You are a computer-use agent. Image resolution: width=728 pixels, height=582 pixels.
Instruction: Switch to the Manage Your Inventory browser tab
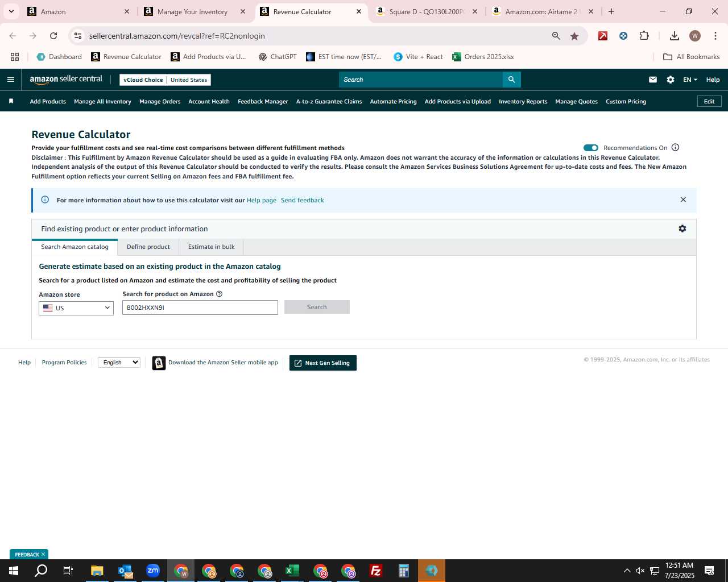click(x=192, y=11)
